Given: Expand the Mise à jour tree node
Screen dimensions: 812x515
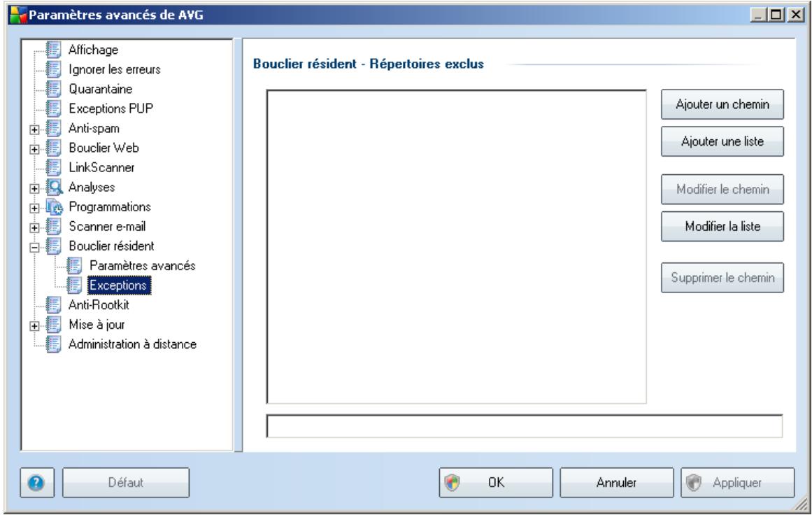Looking at the screenshot, I should pos(34,326).
